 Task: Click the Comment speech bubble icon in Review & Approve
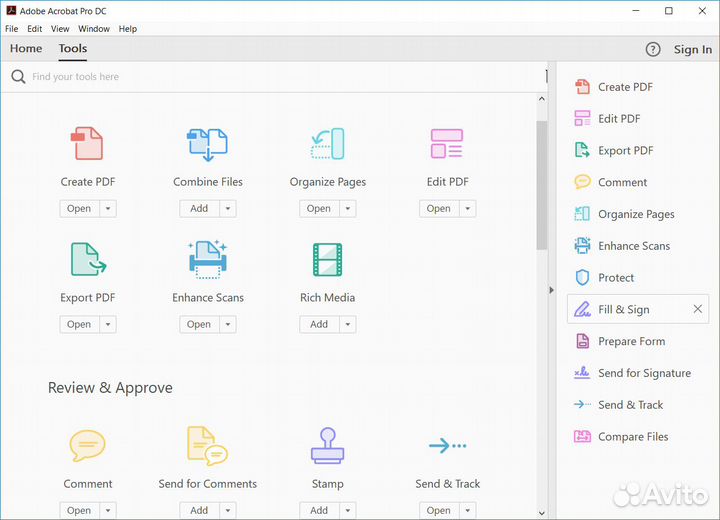[87, 446]
